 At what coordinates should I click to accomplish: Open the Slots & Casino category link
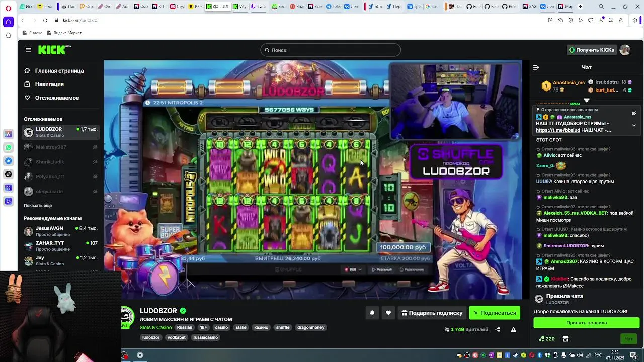point(155,328)
